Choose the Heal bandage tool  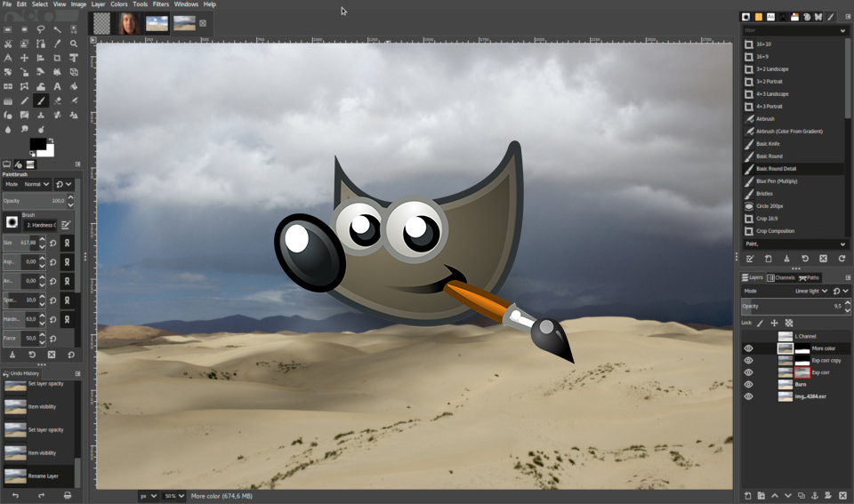click(x=57, y=115)
